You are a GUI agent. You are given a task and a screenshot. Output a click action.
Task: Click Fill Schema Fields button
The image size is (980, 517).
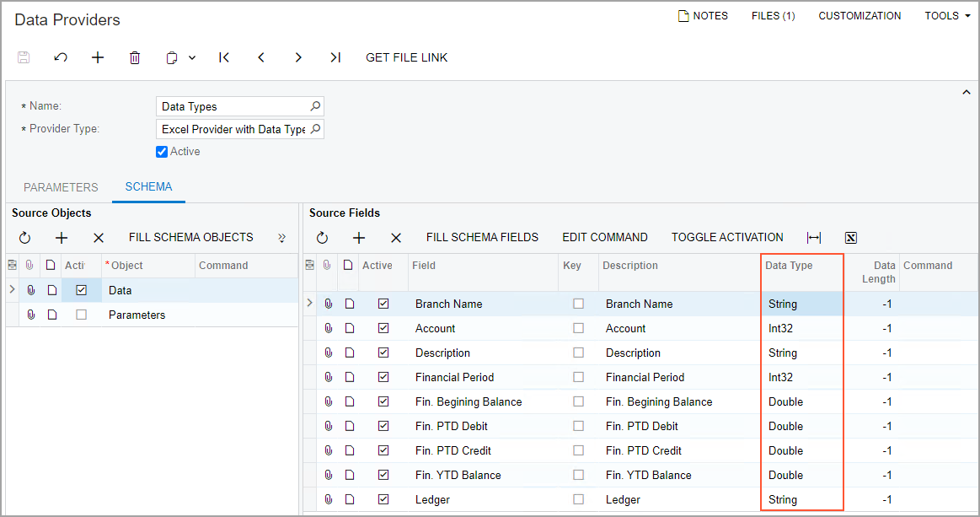482,238
